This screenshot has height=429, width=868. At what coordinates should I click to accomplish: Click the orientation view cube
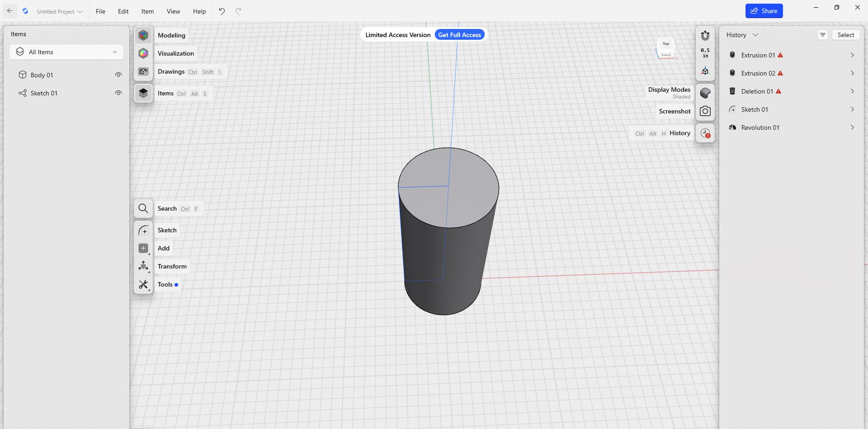pos(666,49)
